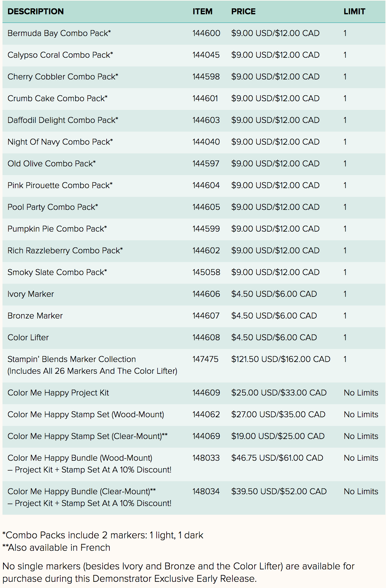Click the Also available in French footnote
The image size is (386, 588).
pyautogui.click(x=57, y=548)
